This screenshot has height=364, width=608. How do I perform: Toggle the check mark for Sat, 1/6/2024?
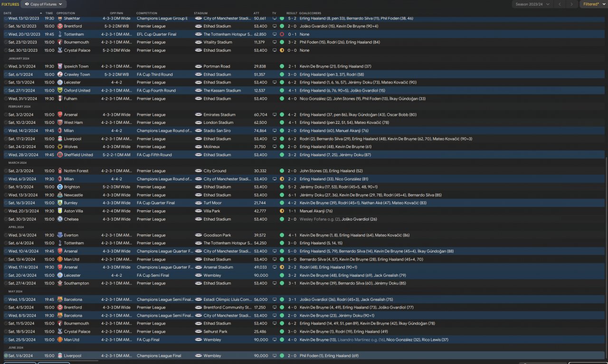(6, 356)
